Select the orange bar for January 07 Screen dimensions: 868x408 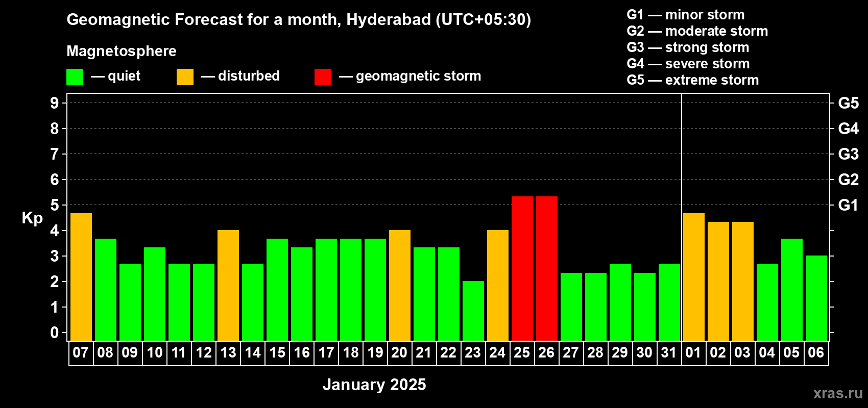81,277
